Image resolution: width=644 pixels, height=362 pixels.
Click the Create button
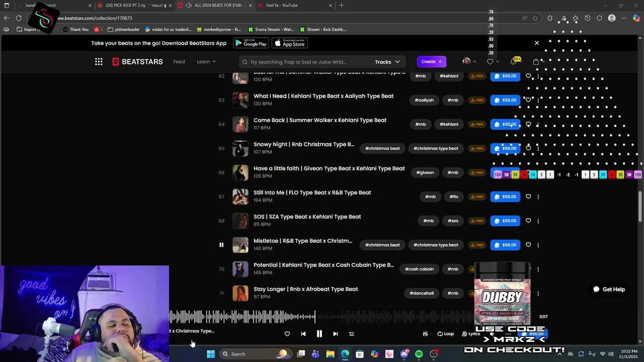[x=432, y=61]
